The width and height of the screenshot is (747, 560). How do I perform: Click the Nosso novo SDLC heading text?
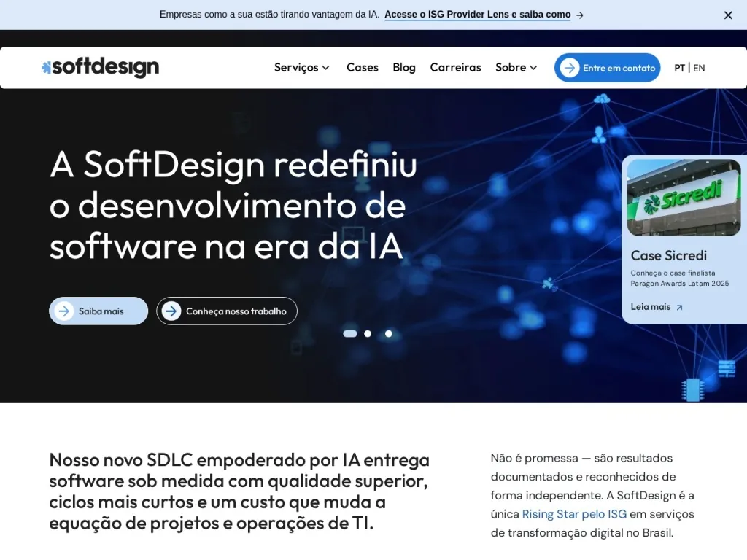click(239, 491)
